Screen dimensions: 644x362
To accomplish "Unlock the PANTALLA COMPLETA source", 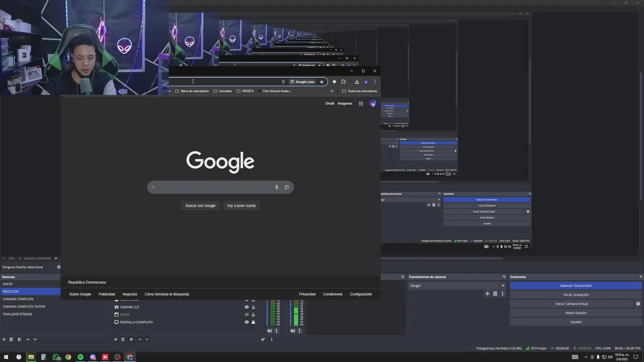I will 253,322.
